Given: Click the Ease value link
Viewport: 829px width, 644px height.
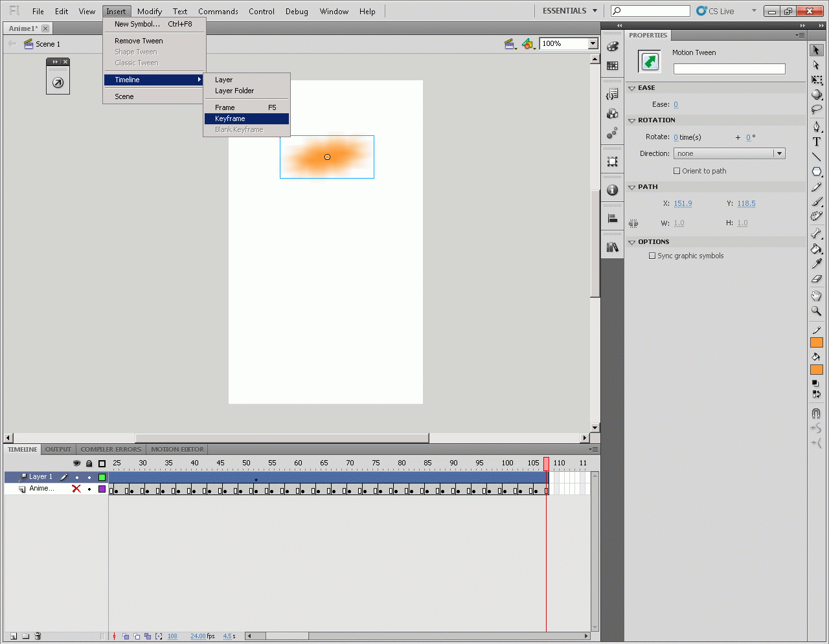Looking at the screenshot, I should coord(676,104).
